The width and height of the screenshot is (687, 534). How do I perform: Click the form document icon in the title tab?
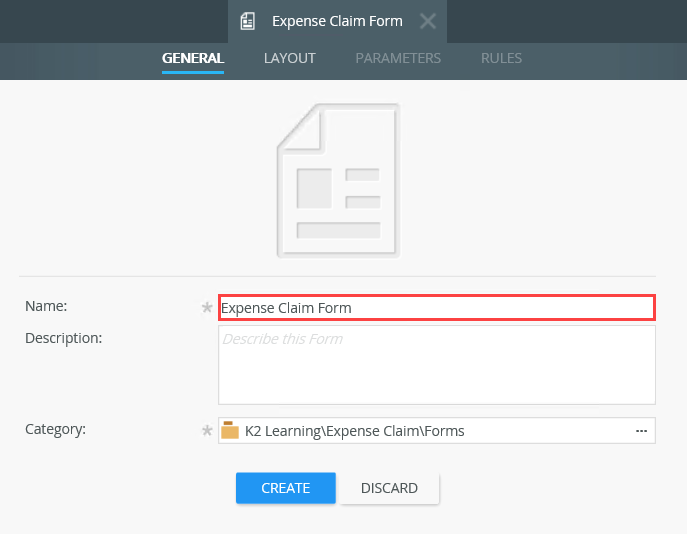pos(248,21)
